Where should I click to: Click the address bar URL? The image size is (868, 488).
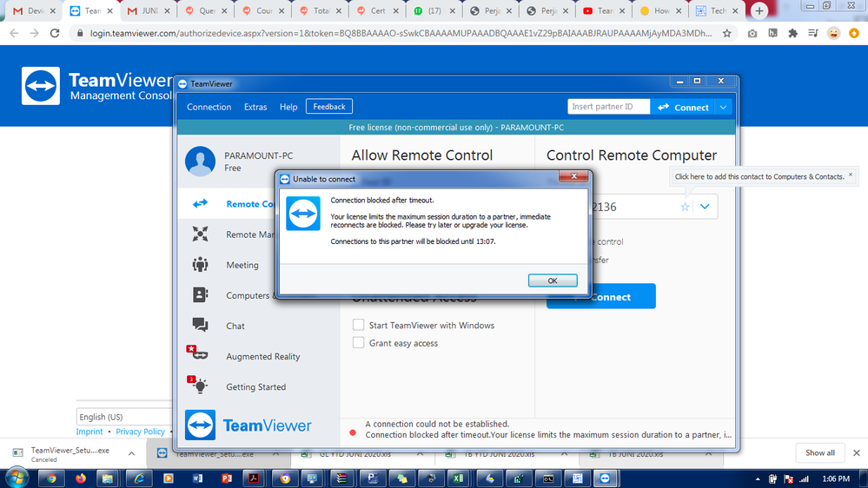point(401,33)
